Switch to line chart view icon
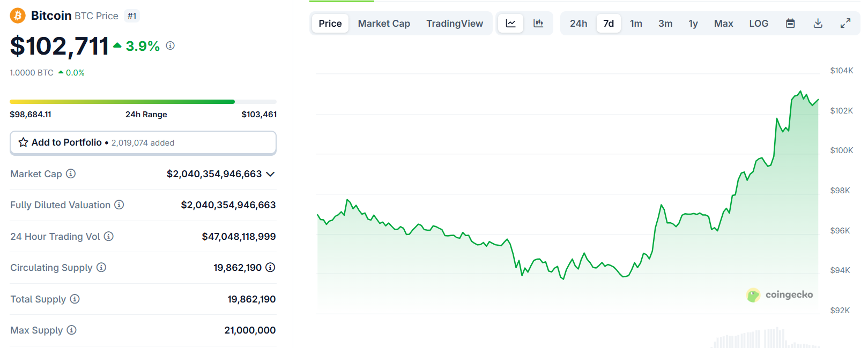 [511, 24]
